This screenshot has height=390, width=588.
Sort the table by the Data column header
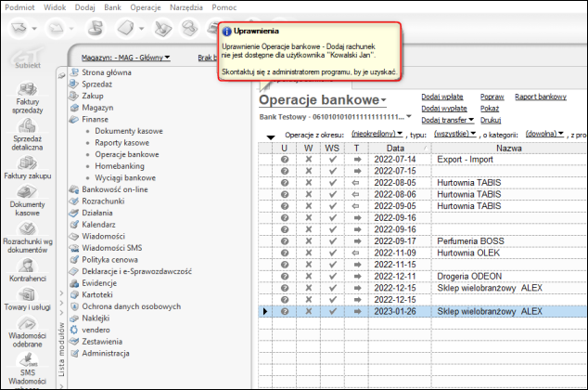(x=395, y=148)
